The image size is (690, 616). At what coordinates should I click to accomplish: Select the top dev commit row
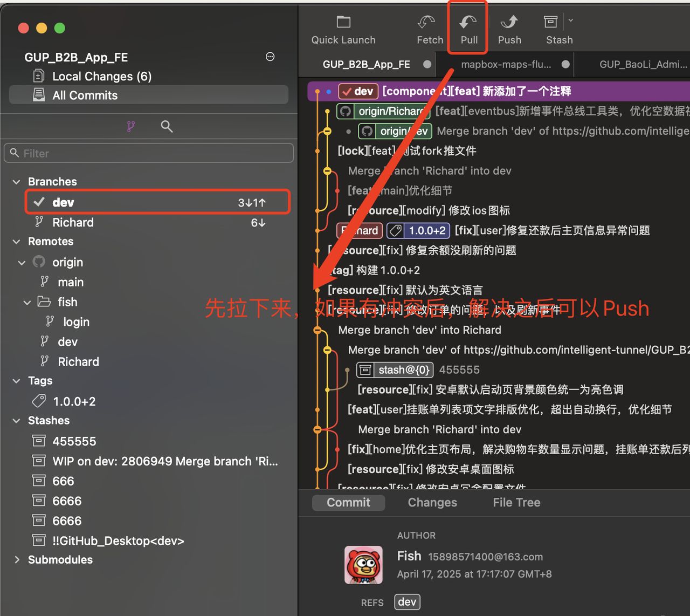[499, 91]
